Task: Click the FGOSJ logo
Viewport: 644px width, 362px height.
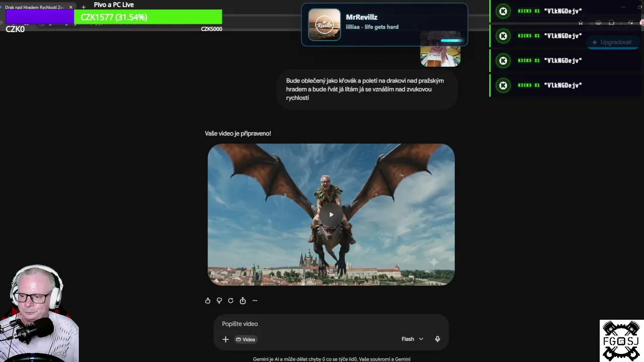Action: click(621, 340)
